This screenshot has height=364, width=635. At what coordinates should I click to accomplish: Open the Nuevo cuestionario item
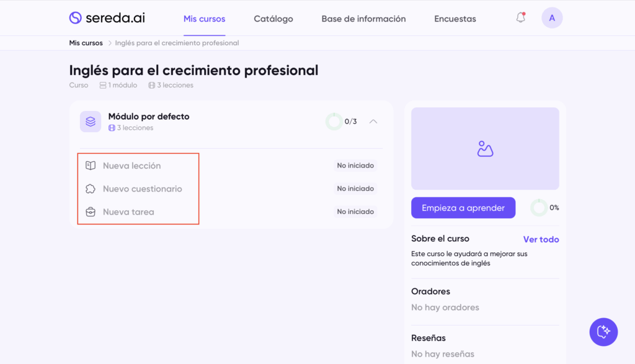click(143, 189)
